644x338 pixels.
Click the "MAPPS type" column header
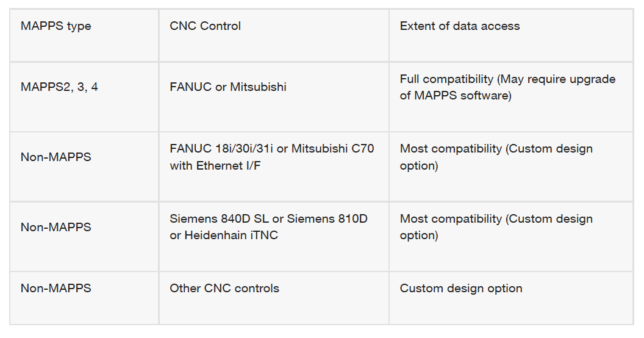click(x=55, y=26)
